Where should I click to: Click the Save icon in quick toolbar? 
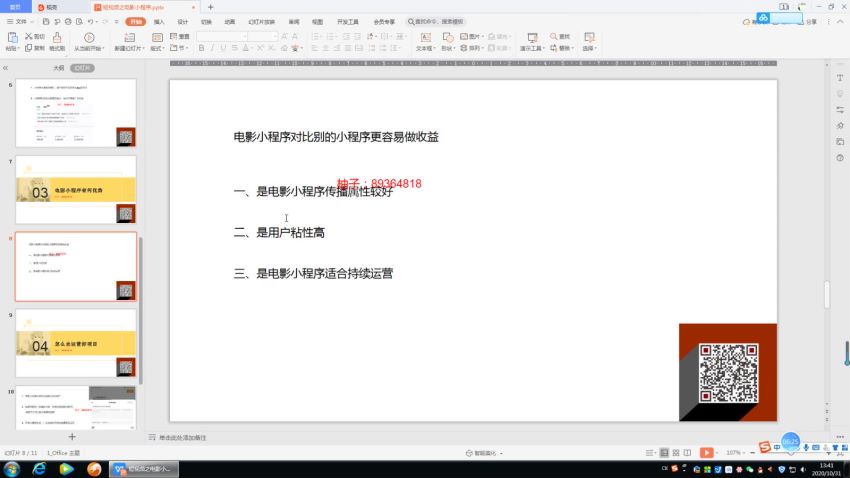tap(46, 22)
